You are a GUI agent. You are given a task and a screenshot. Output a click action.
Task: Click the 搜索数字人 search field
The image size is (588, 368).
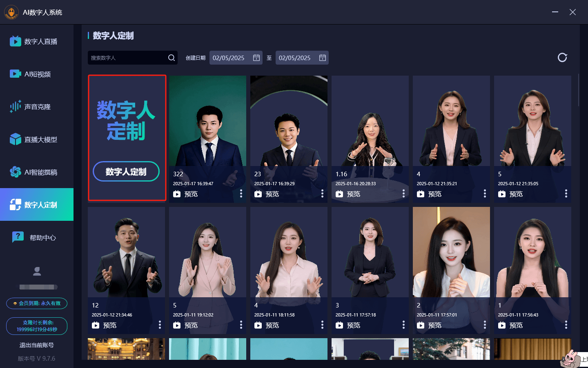(127, 58)
